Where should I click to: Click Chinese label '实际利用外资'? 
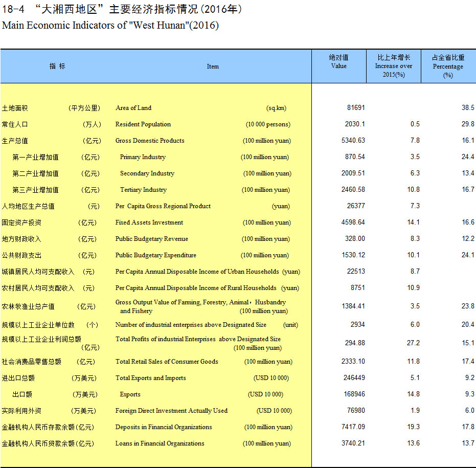pos(21,411)
